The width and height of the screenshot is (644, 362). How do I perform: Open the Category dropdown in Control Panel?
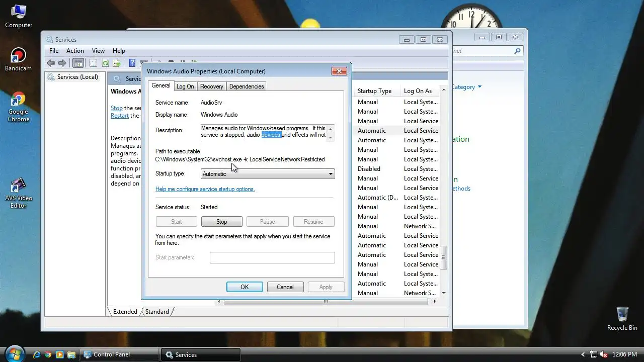[466, 87]
